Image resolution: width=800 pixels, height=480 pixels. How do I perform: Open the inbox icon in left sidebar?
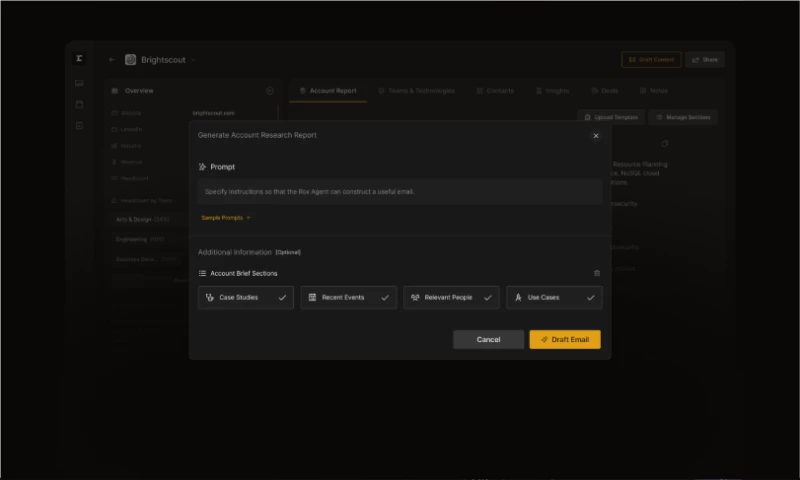click(79, 82)
